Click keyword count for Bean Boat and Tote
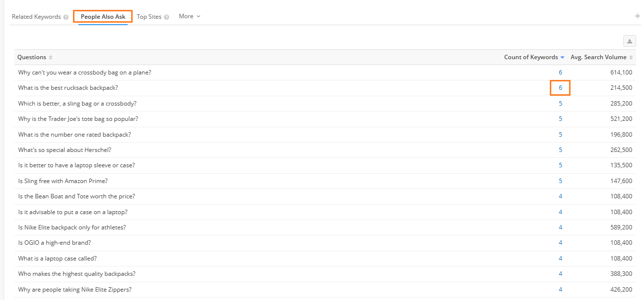This screenshot has height=300, width=644. (x=560, y=196)
